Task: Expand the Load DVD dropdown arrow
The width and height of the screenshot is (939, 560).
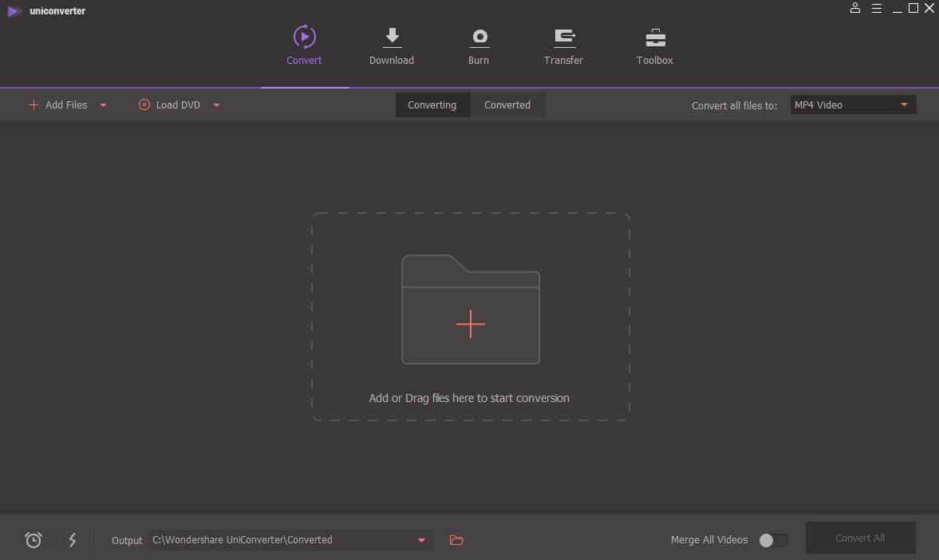Action: pos(216,105)
